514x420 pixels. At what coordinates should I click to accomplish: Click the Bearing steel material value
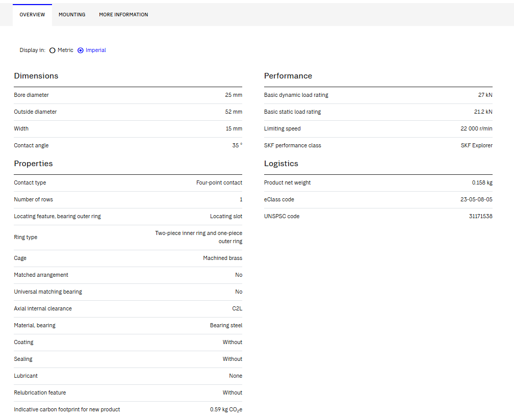click(226, 325)
